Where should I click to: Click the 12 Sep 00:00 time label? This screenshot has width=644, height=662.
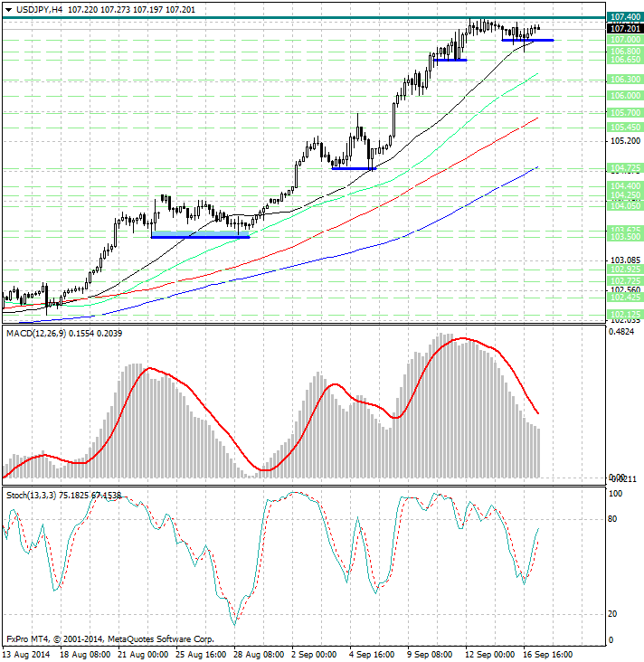click(490, 655)
